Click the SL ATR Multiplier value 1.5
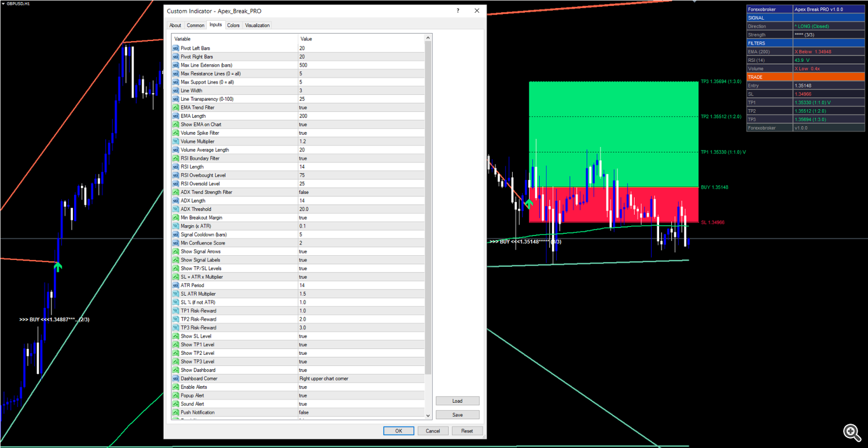This screenshot has width=868, height=448. [303, 294]
